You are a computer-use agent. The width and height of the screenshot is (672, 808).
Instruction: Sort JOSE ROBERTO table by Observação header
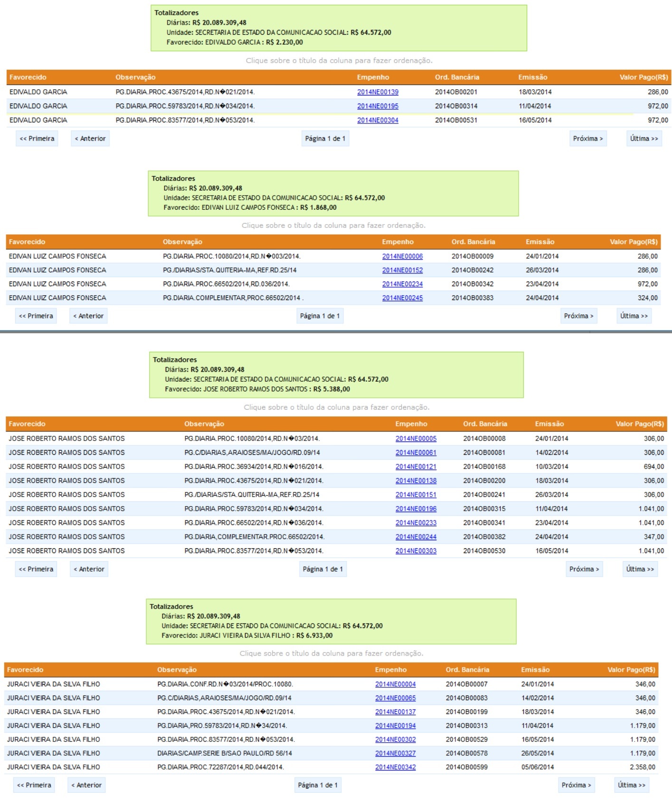pos(204,424)
